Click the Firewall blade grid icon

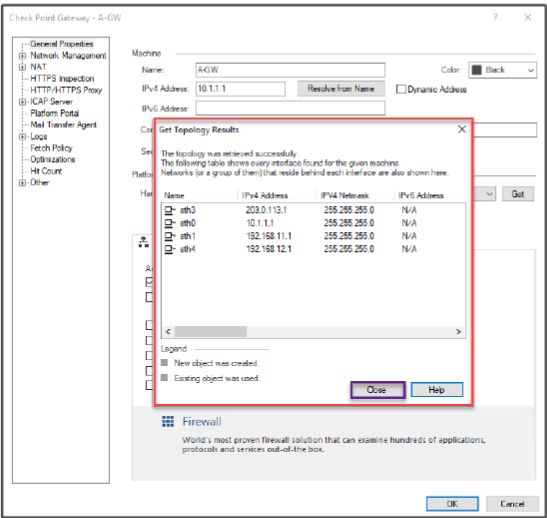click(168, 421)
